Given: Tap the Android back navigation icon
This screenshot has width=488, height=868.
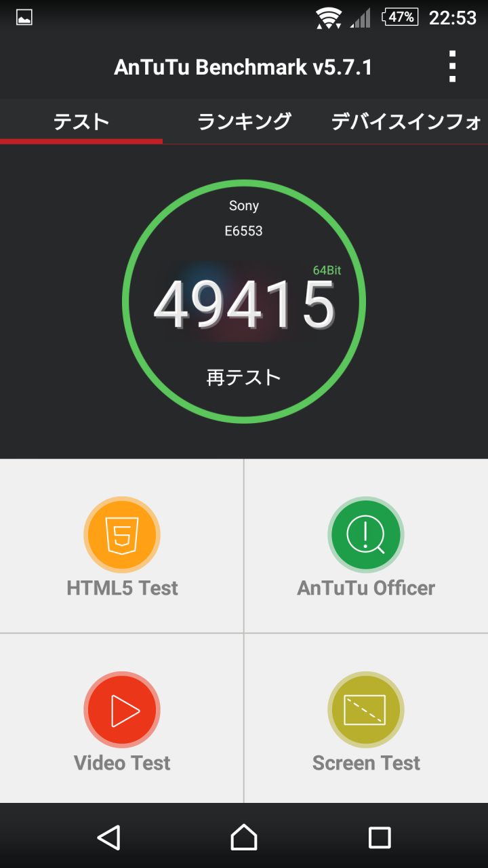Looking at the screenshot, I should [108, 837].
